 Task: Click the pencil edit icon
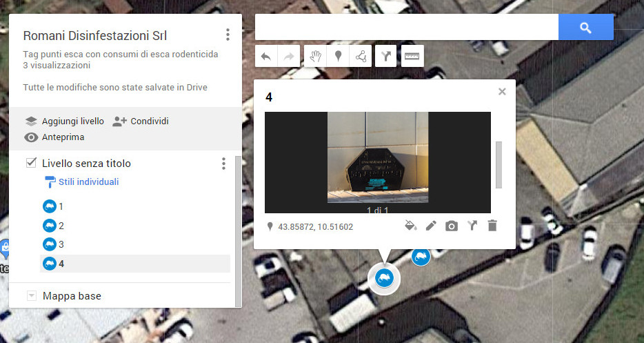point(431,226)
